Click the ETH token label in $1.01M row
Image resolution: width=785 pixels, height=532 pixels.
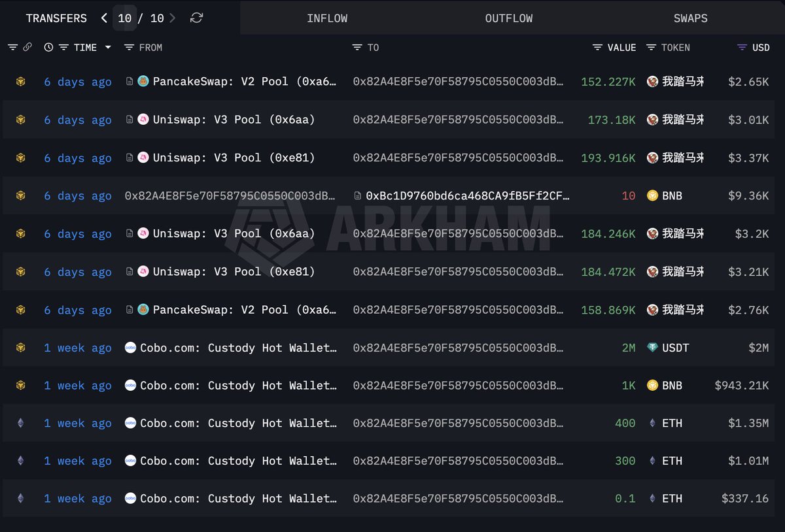pyautogui.click(x=672, y=461)
